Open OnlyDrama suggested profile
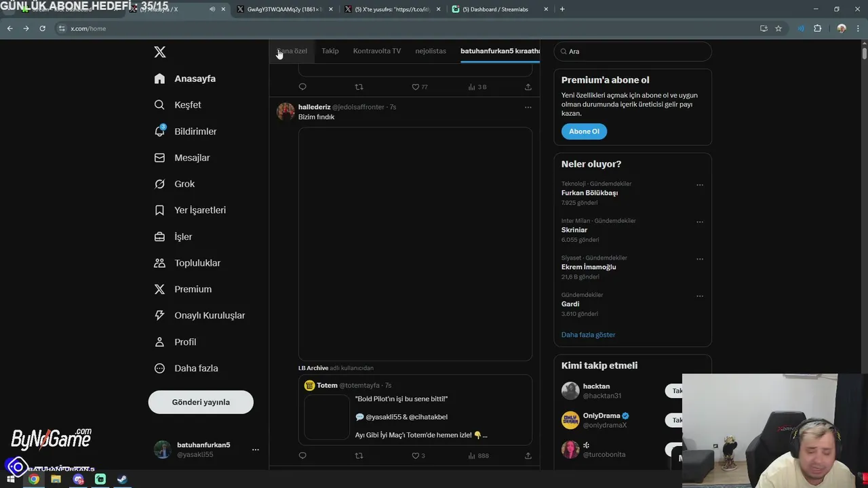 (x=601, y=415)
